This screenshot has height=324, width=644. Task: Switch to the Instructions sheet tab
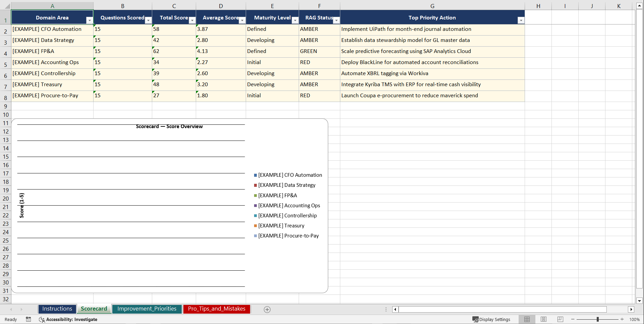click(x=57, y=309)
